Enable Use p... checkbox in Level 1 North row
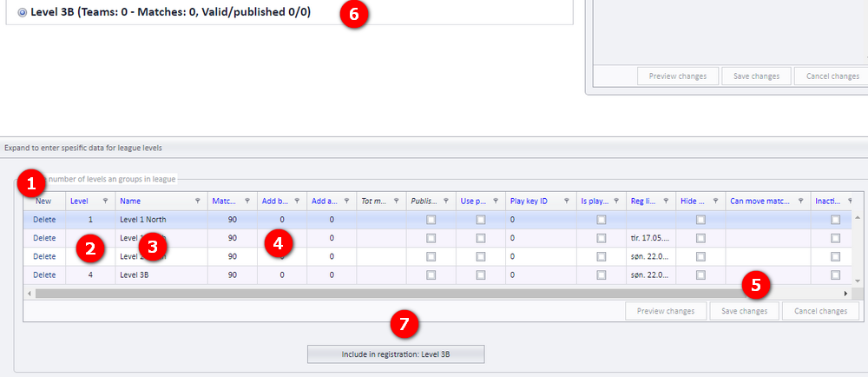 481,220
